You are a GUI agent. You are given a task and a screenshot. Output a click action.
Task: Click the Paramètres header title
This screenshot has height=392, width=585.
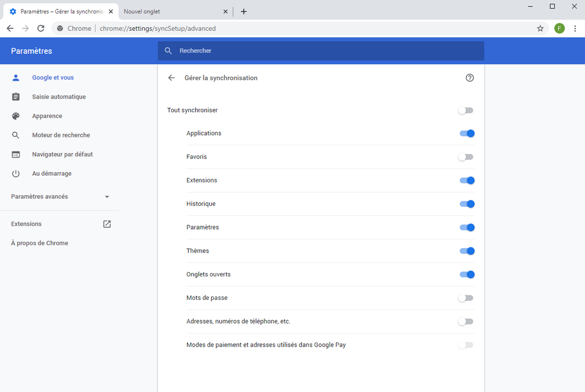coord(31,51)
